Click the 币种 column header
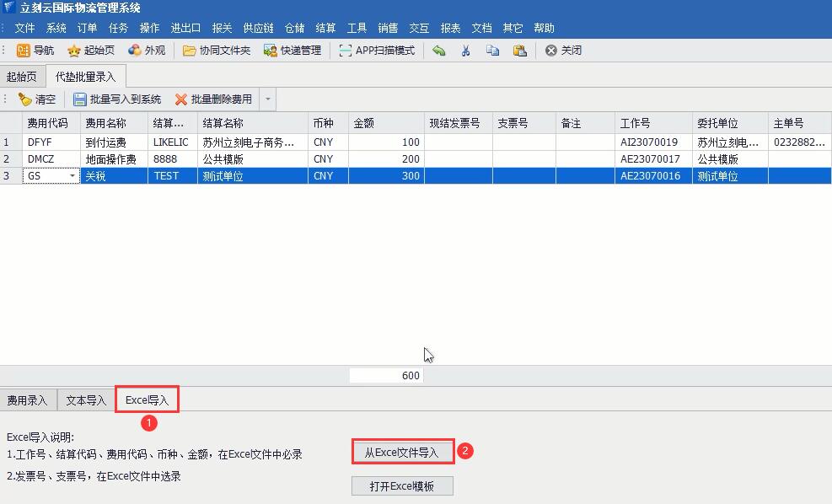 [328, 124]
